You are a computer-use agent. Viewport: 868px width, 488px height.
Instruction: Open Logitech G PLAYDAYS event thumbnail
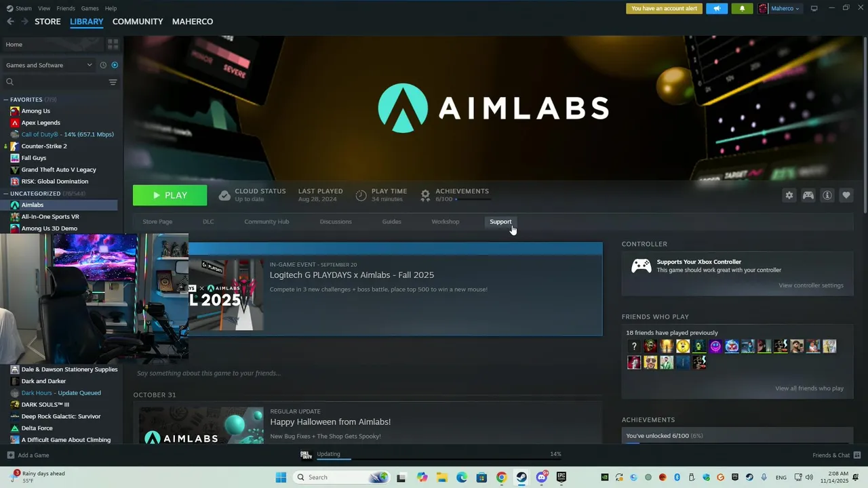click(x=226, y=295)
